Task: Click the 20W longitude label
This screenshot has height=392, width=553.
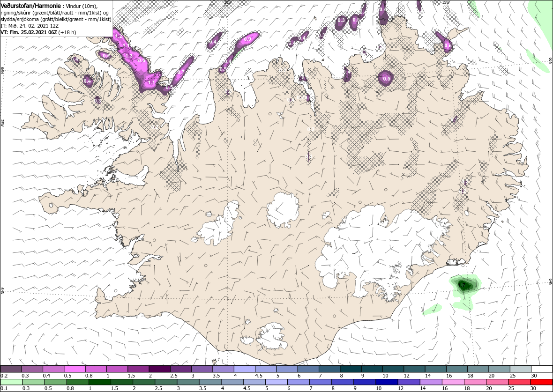Action: 228,2
